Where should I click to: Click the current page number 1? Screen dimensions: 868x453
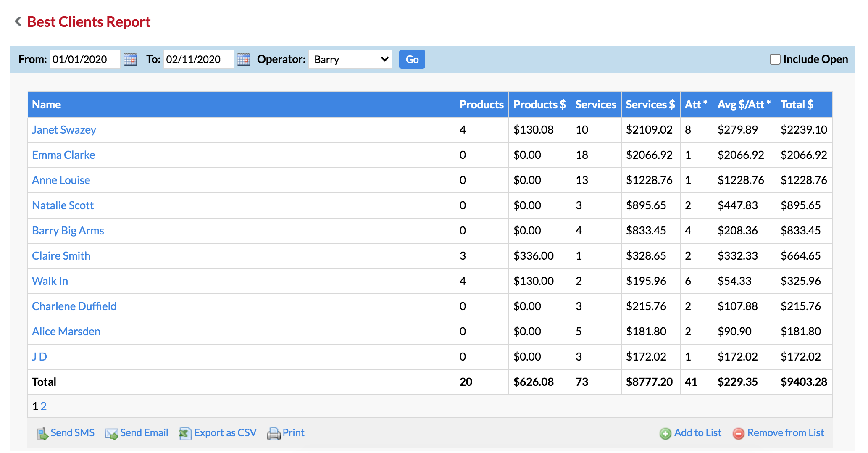pos(35,406)
